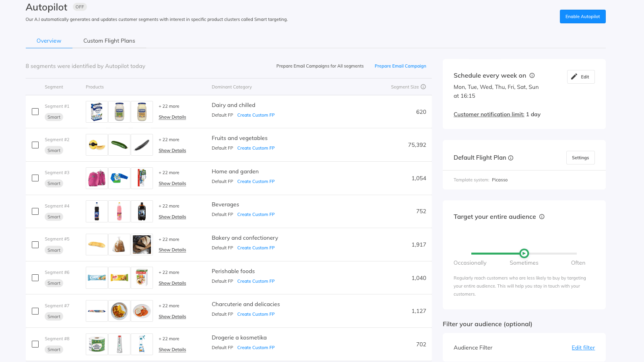
Task: Click the Prepare Email Campaign link
Action: point(400,66)
